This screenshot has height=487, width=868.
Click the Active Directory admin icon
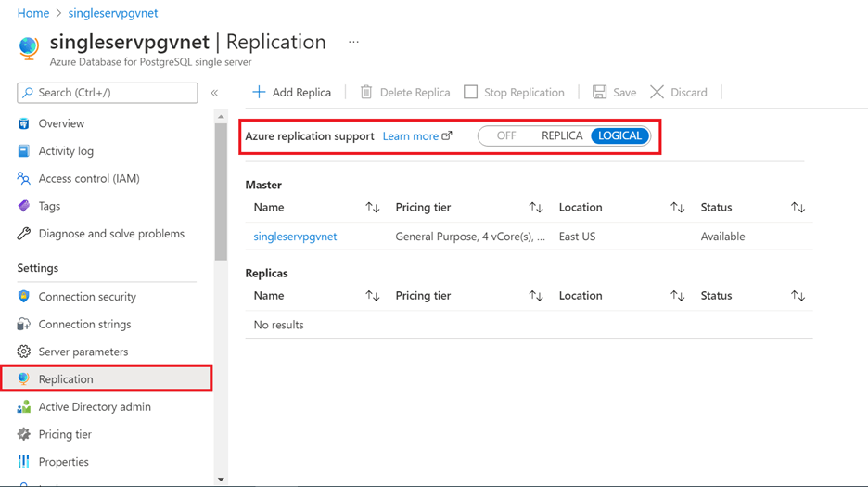(x=23, y=406)
